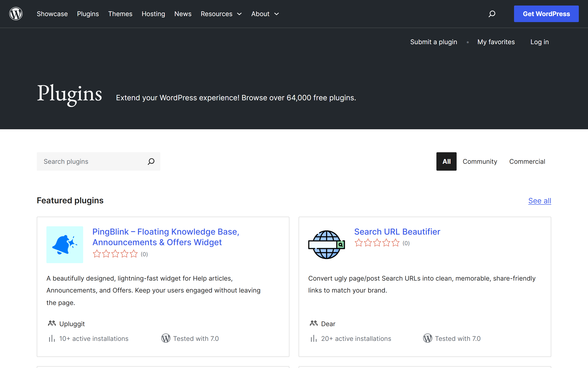Click the bar chart icon beside 10+ active installations
The width and height of the screenshot is (588, 368).
point(52,339)
